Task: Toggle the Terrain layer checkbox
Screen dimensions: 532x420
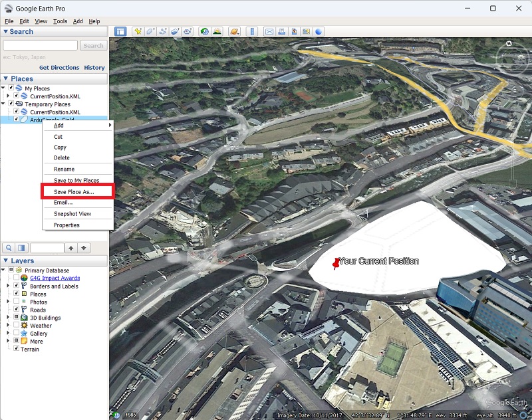Action: click(16, 349)
